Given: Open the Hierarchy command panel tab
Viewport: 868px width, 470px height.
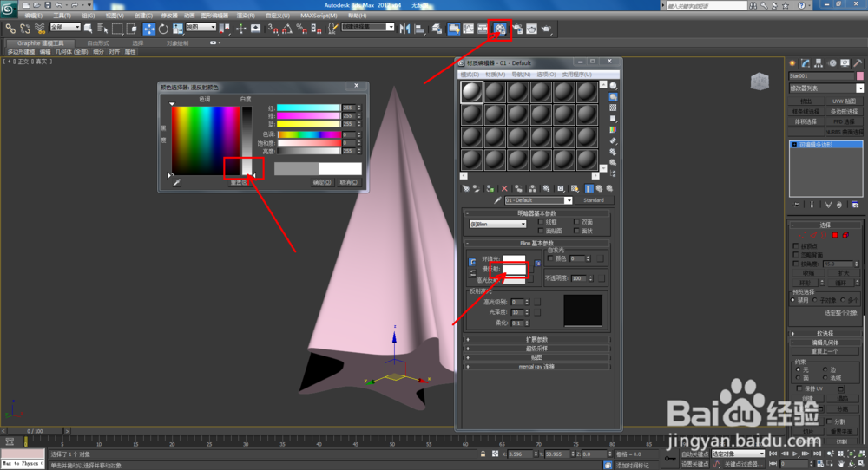Looking at the screenshot, I should pyautogui.click(x=819, y=63).
